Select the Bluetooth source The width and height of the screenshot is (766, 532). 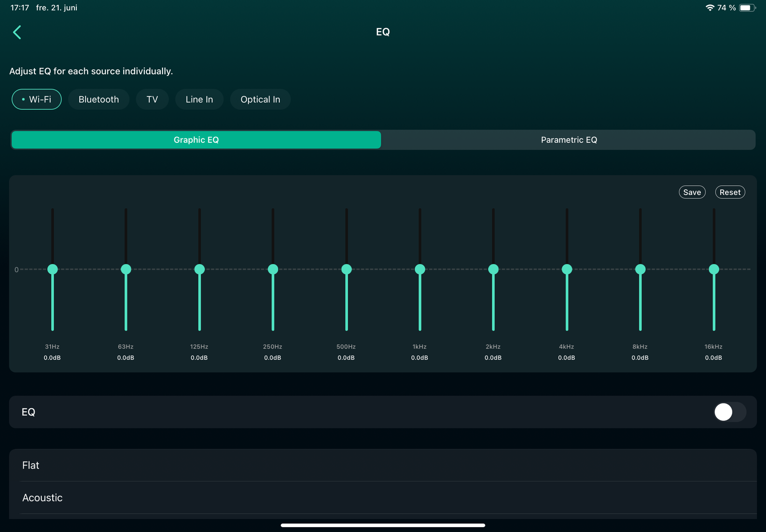click(x=99, y=100)
